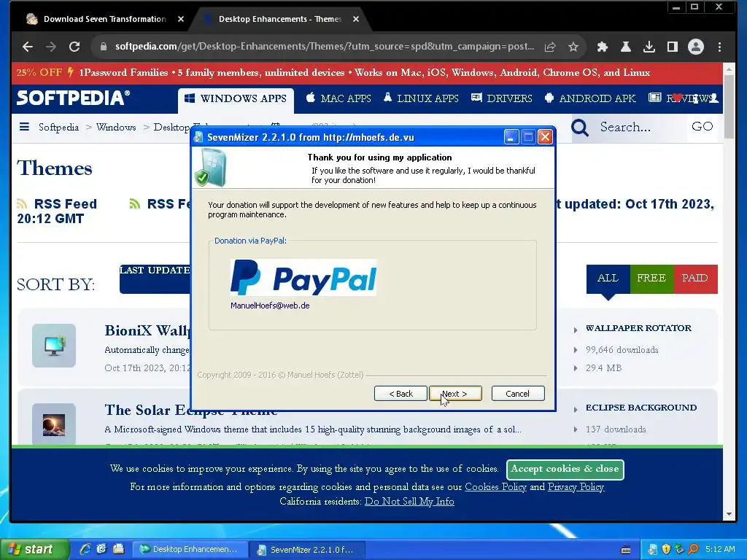
Task: Click the Back button in SevenMizer installer
Action: click(400, 393)
